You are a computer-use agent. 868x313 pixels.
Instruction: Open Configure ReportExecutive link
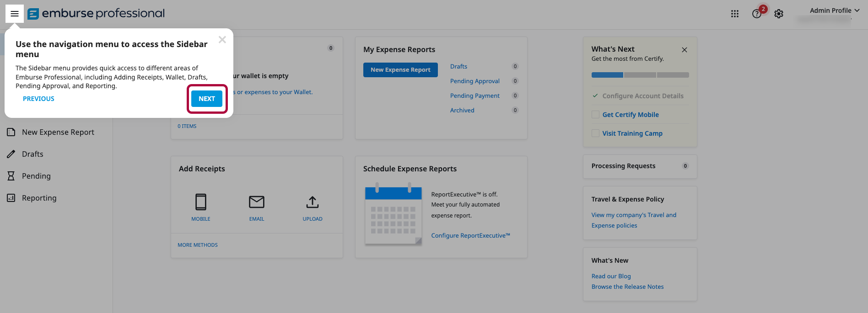(x=470, y=235)
